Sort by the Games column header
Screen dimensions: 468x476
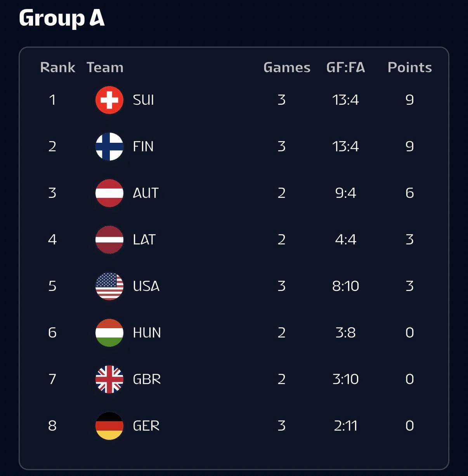coord(287,68)
